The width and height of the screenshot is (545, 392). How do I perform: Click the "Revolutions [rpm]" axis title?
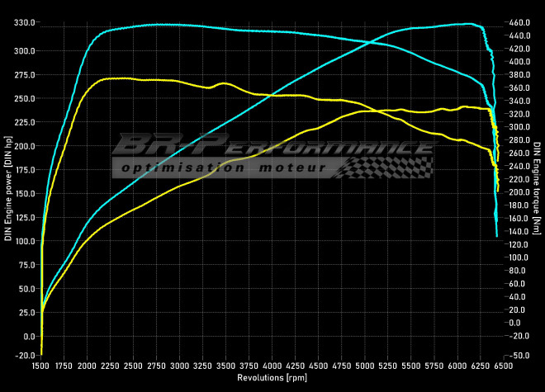tap(272, 377)
